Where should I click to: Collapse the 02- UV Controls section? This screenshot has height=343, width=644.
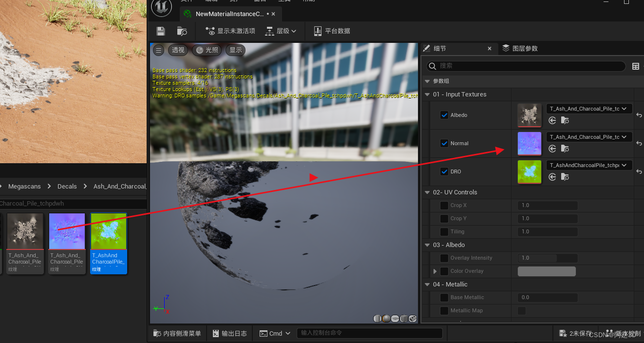click(x=427, y=192)
